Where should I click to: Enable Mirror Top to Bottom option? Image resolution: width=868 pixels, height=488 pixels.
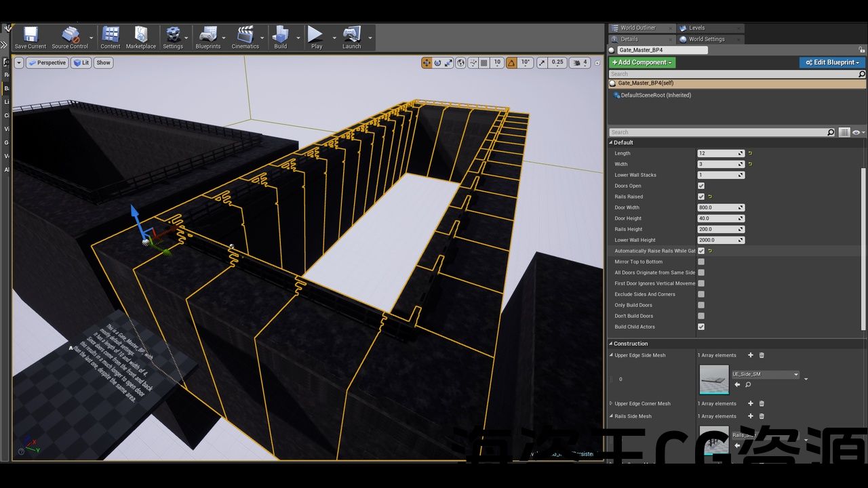[701, 262]
